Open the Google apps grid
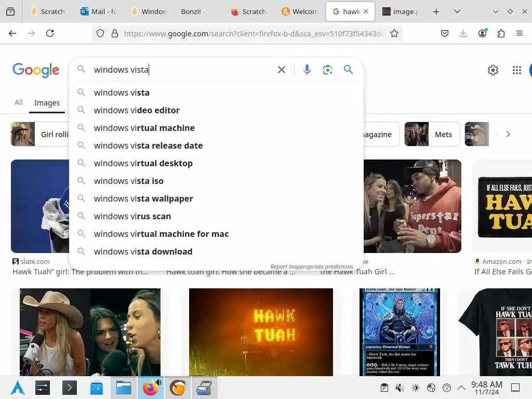The width and height of the screenshot is (532, 399). click(517, 70)
